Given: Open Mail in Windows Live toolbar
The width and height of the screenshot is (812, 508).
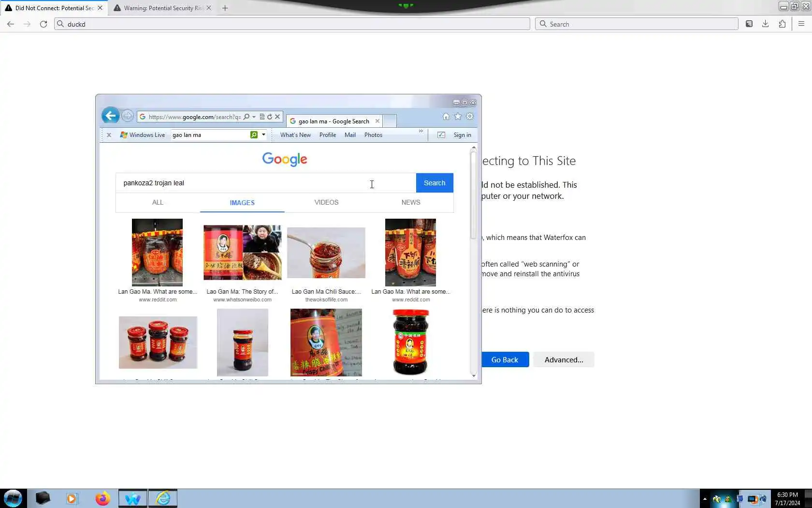Looking at the screenshot, I should click(x=350, y=135).
